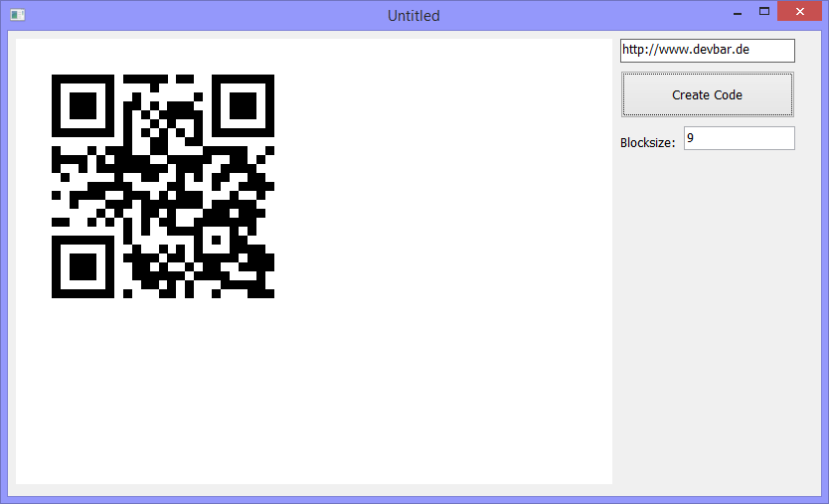Click the Blocksize label
The image size is (829, 504).
click(648, 143)
